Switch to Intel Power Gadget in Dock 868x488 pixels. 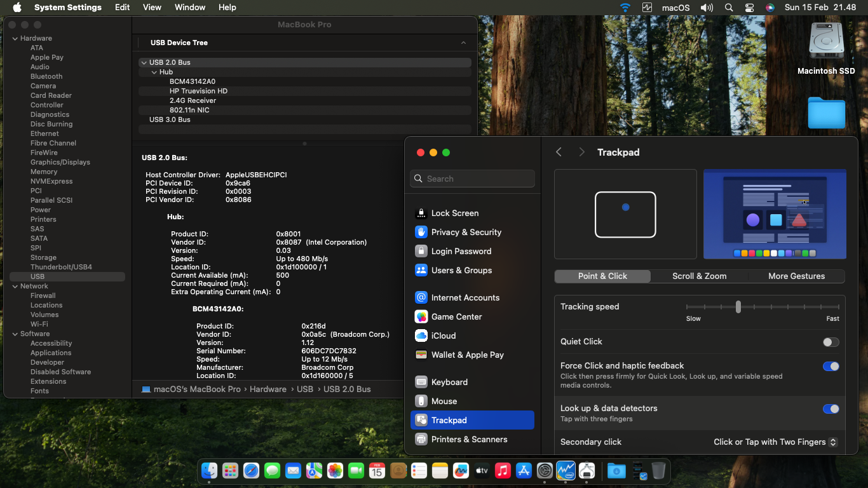pyautogui.click(x=566, y=470)
